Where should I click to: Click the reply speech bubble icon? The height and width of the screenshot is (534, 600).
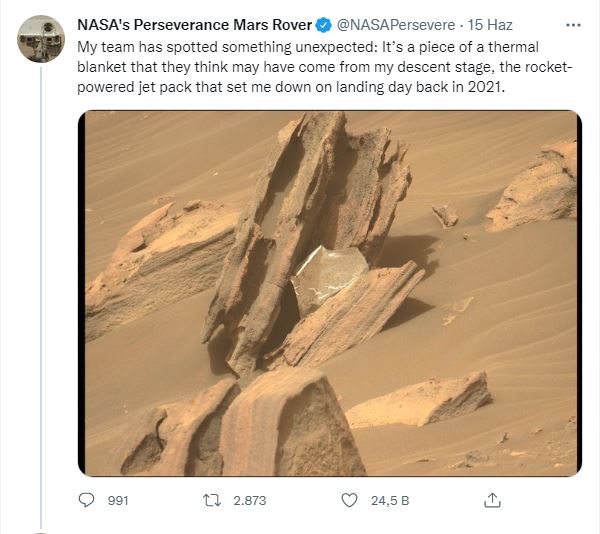(x=86, y=500)
